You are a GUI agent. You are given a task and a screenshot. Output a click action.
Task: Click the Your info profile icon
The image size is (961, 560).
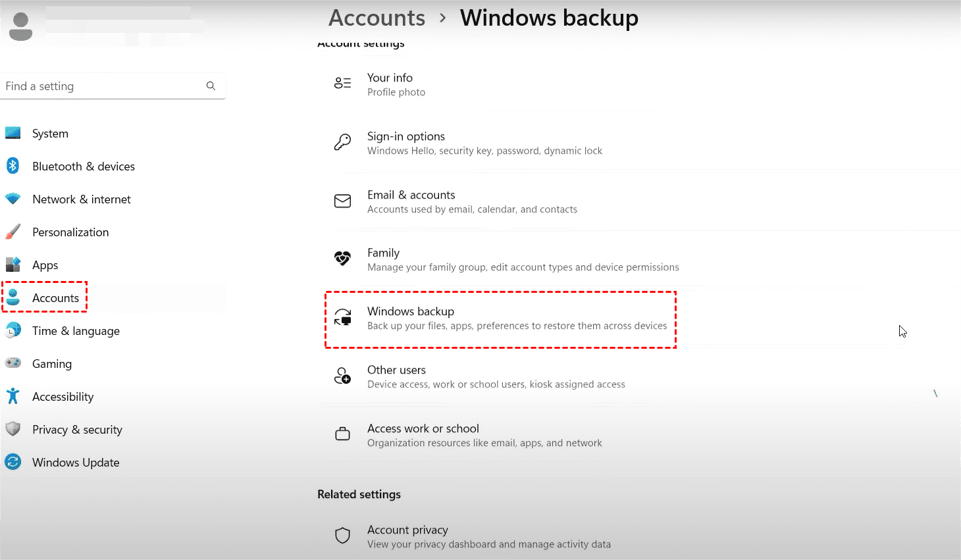[x=342, y=84]
